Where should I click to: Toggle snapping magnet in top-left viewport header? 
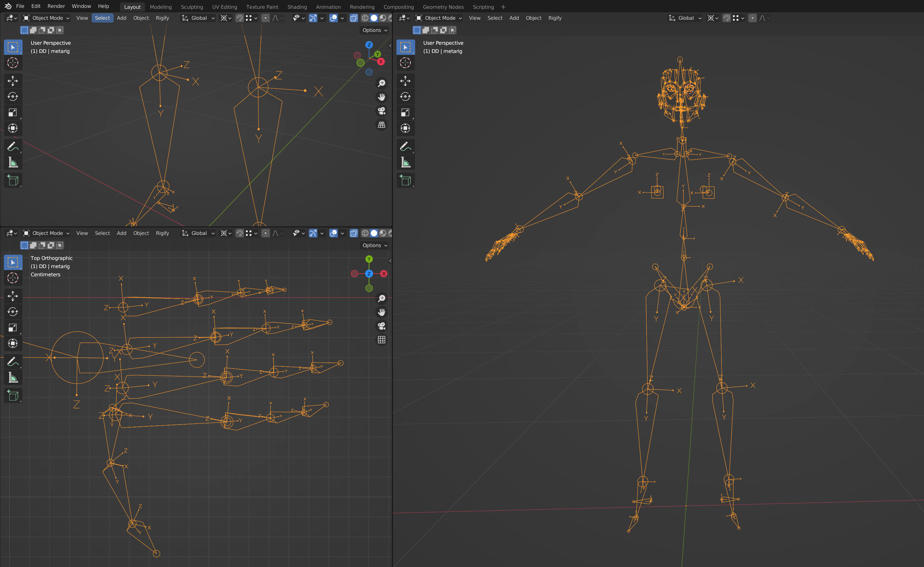pyautogui.click(x=239, y=18)
